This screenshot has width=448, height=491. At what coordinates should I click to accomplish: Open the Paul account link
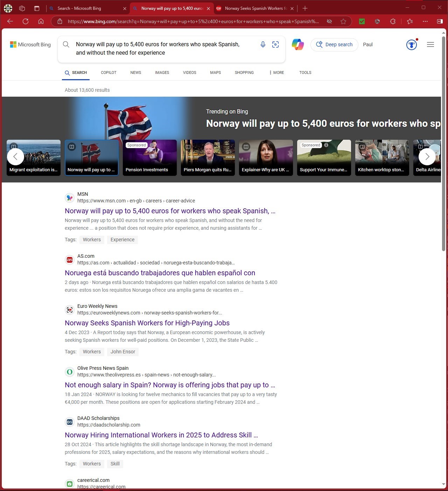(367, 44)
